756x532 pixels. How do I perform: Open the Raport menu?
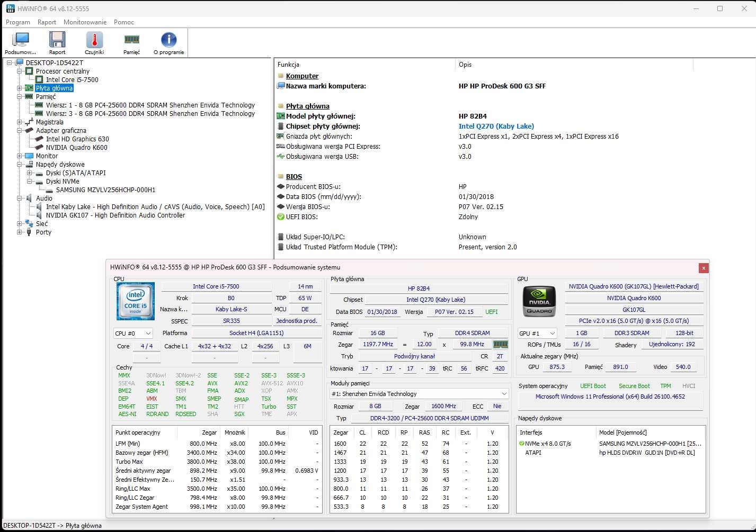[x=47, y=22]
